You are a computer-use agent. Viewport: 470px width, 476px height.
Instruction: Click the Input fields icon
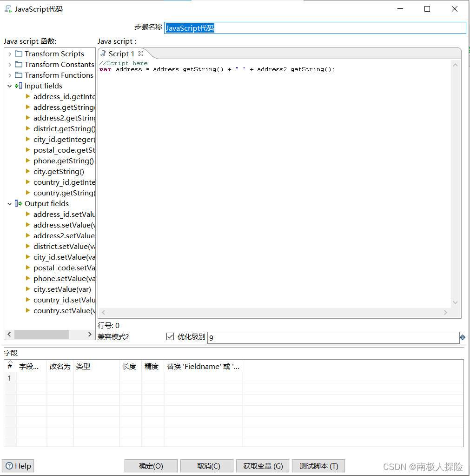(19, 86)
